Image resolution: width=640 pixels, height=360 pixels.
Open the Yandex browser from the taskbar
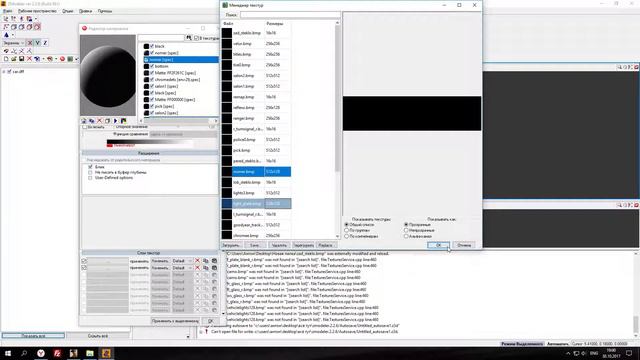41,353
